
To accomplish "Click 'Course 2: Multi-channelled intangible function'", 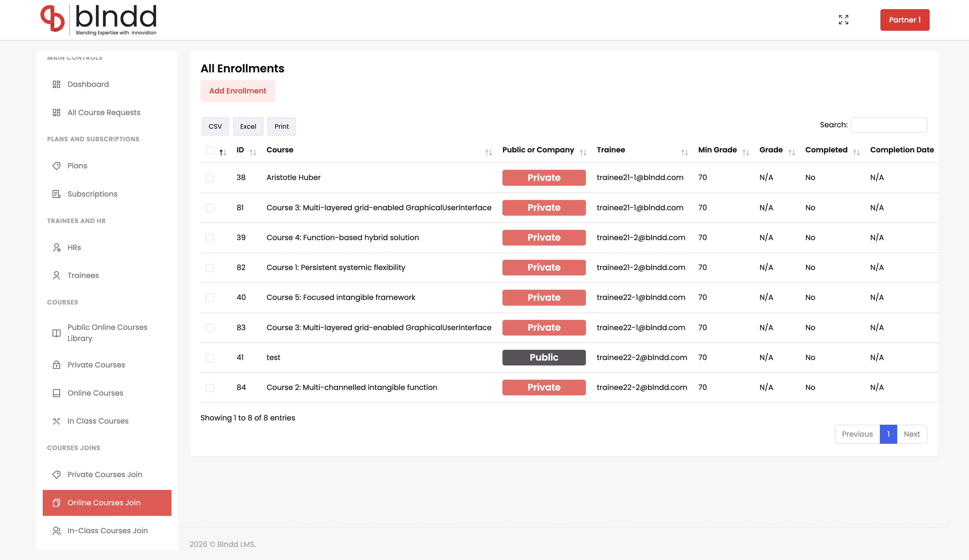I will click(352, 387).
